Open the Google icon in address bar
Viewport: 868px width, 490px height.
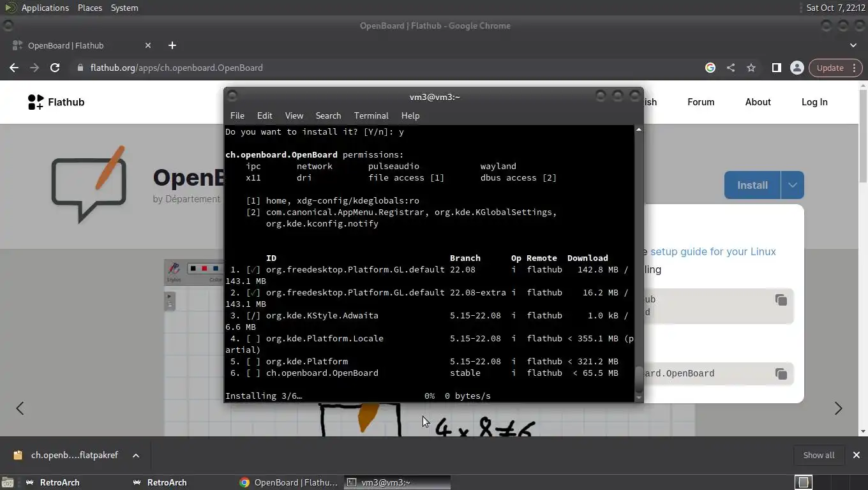(710, 68)
